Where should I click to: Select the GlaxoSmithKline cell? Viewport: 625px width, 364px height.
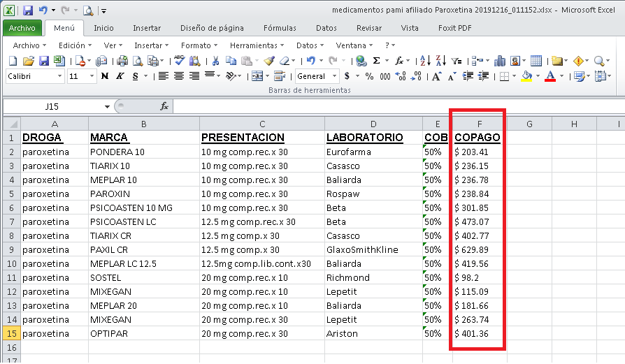tap(373, 250)
